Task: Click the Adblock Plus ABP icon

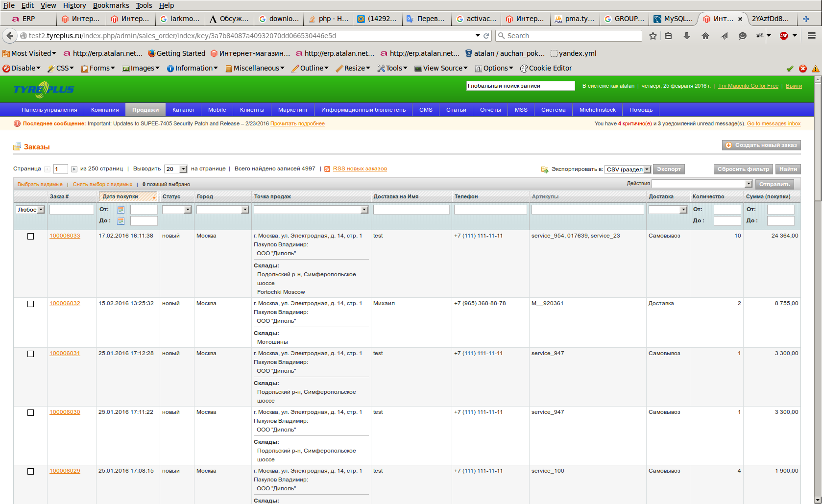Action: click(x=784, y=36)
